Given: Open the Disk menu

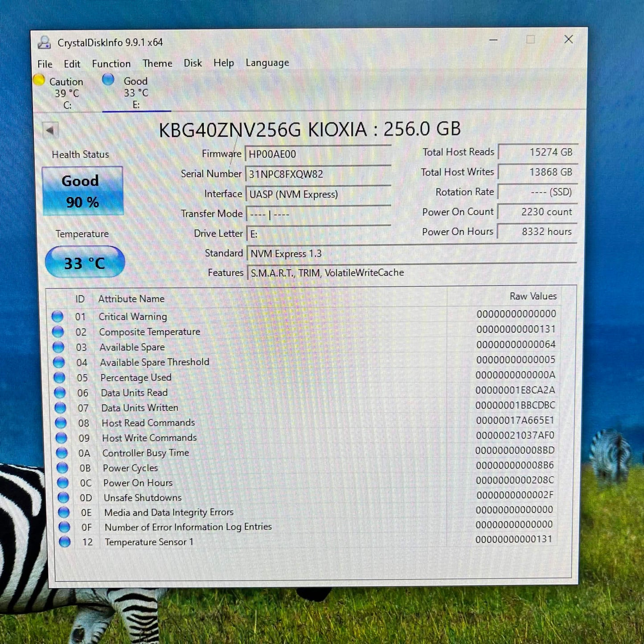Looking at the screenshot, I should point(193,63).
